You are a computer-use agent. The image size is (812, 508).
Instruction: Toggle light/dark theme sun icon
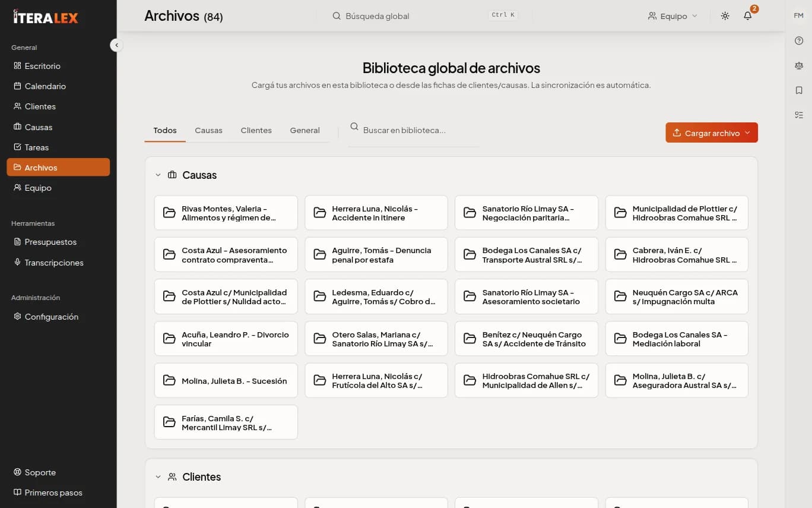(725, 16)
